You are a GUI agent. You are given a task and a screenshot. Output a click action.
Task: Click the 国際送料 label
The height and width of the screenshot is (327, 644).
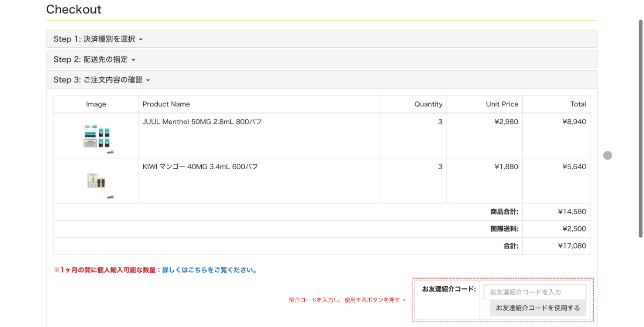pos(504,229)
